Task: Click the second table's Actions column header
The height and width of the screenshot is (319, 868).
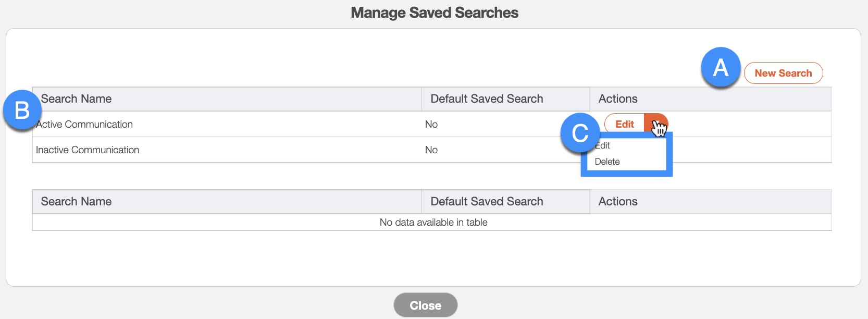Action: pos(618,202)
